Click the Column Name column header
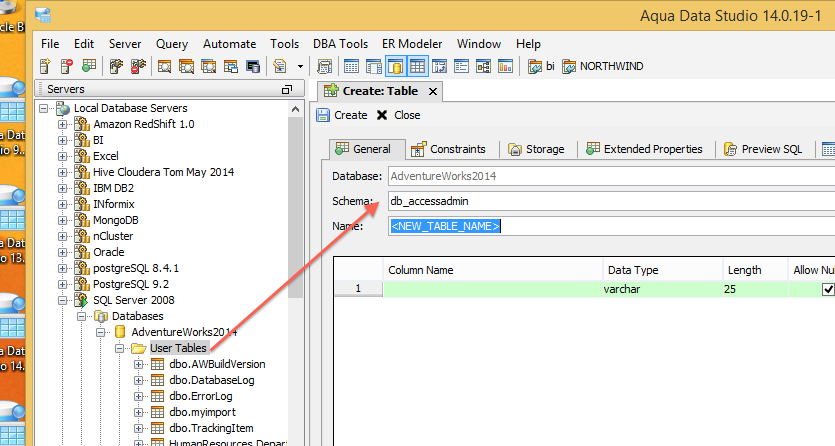 [493, 270]
